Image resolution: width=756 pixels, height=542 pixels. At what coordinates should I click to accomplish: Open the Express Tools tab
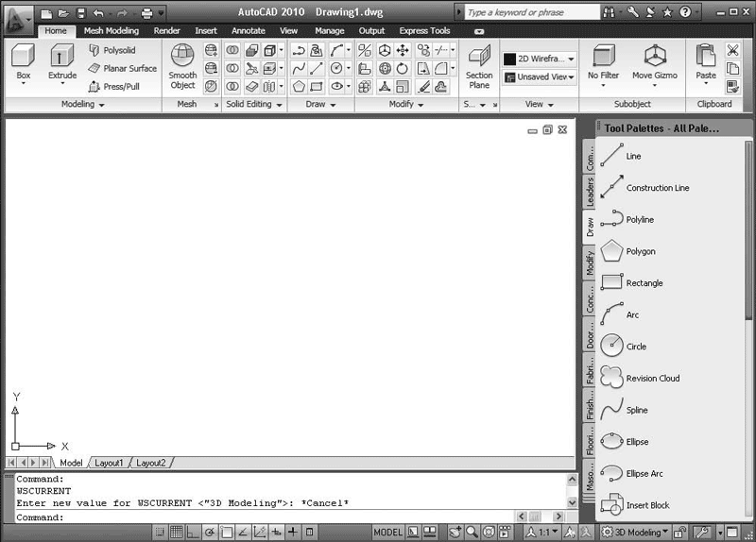pos(424,31)
